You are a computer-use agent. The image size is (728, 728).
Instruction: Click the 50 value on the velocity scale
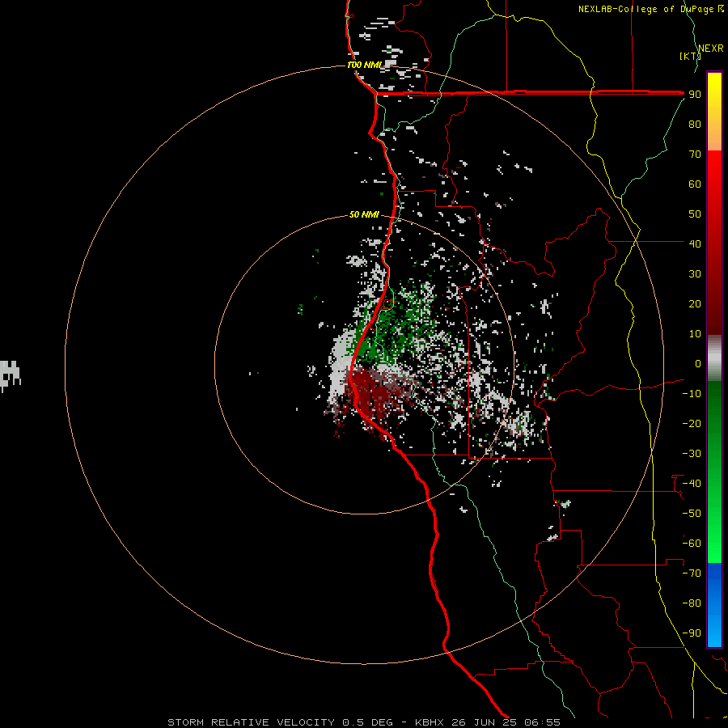pyautogui.click(x=695, y=214)
